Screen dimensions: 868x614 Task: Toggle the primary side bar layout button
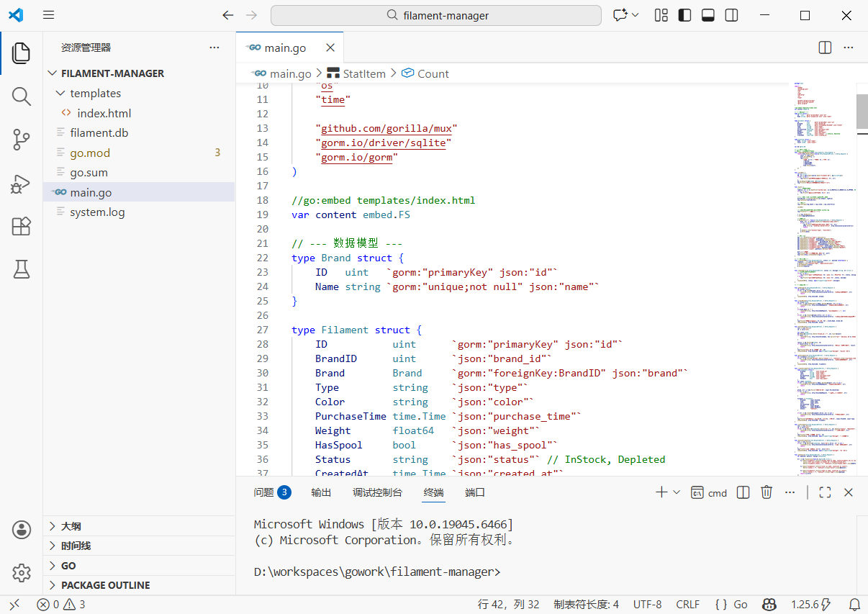click(684, 15)
